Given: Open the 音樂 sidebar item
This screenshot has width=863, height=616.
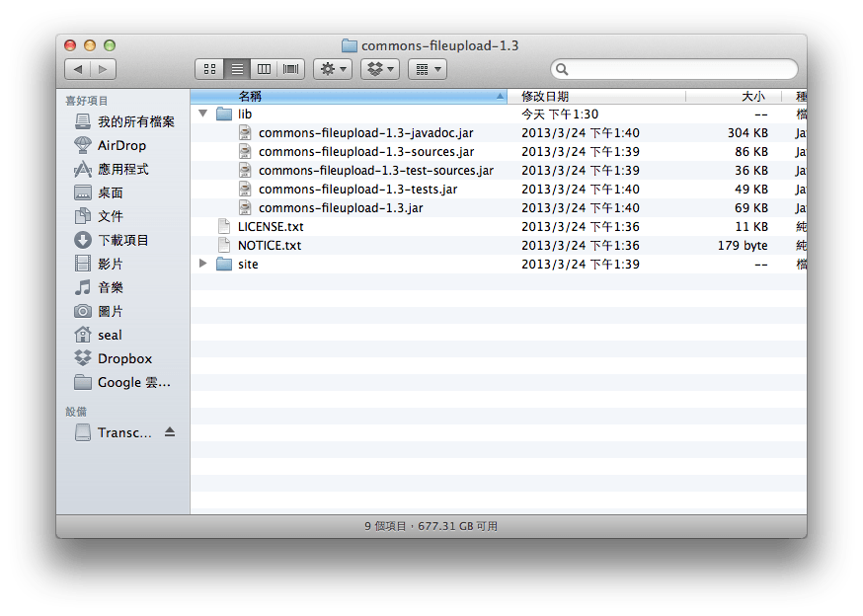Looking at the screenshot, I should pos(109,287).
